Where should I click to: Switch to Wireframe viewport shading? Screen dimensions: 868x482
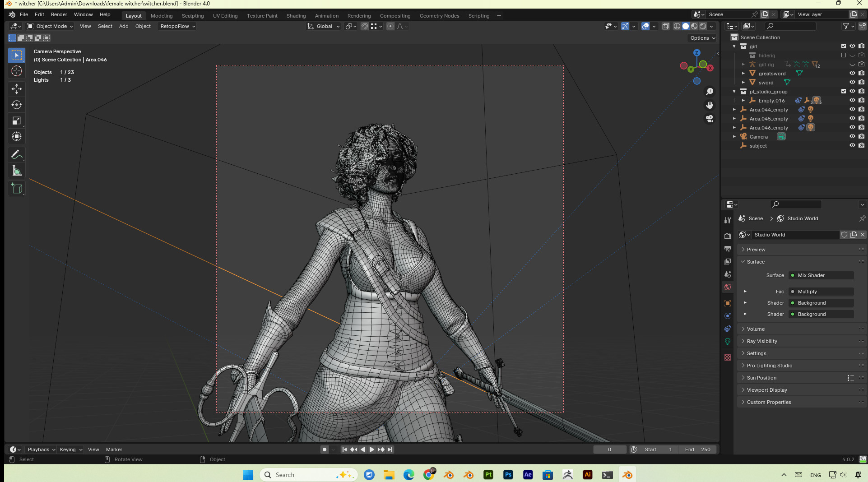[677, 26]
